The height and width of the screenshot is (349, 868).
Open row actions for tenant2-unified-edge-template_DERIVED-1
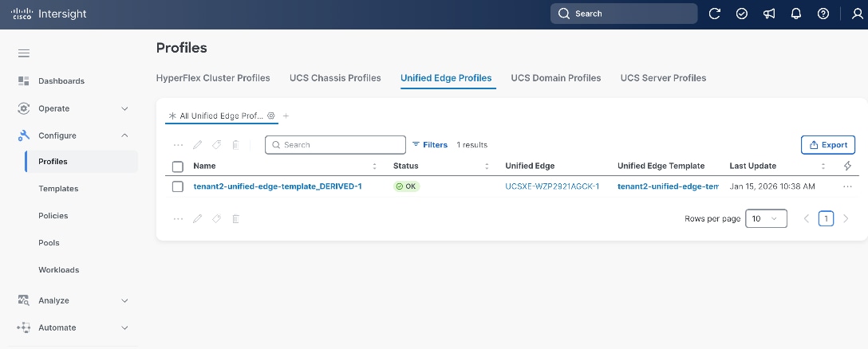tap(847, 187)
